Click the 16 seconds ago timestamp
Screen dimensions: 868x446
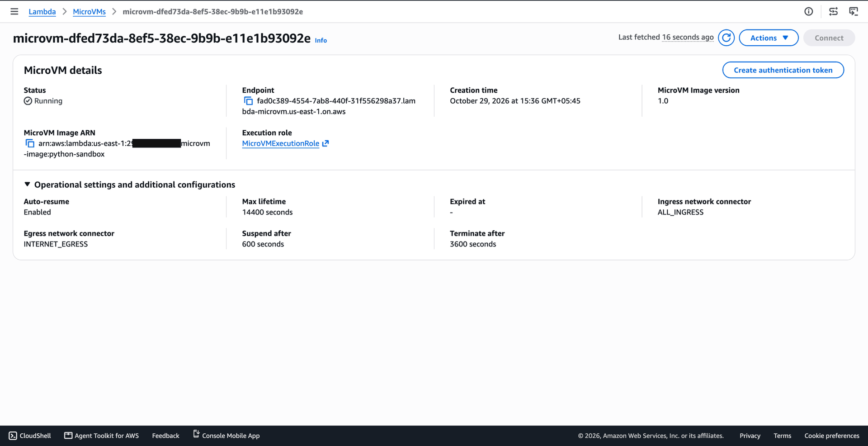pyautogui.click(x=688, y=37)
